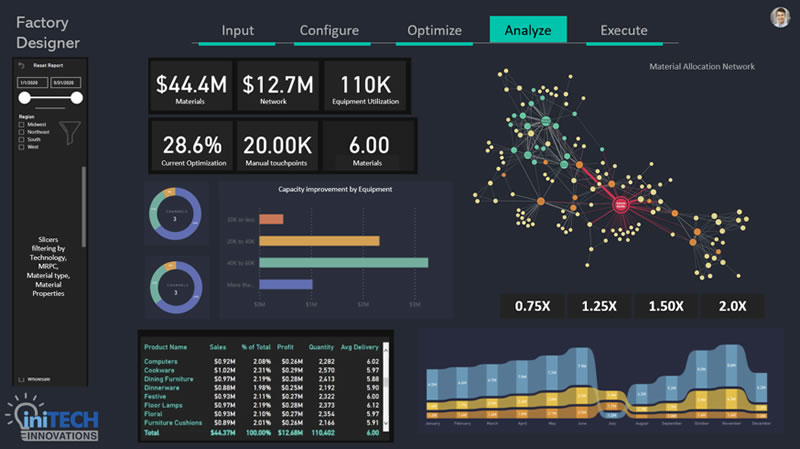Enable the Wholesale checkbox
This screenshot has height=449, width=800.
coord(22,379)
